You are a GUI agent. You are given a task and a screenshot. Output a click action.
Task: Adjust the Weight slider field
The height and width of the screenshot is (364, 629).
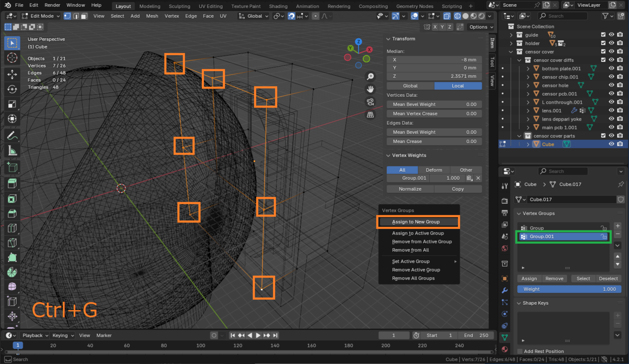(x=569, y=289)
